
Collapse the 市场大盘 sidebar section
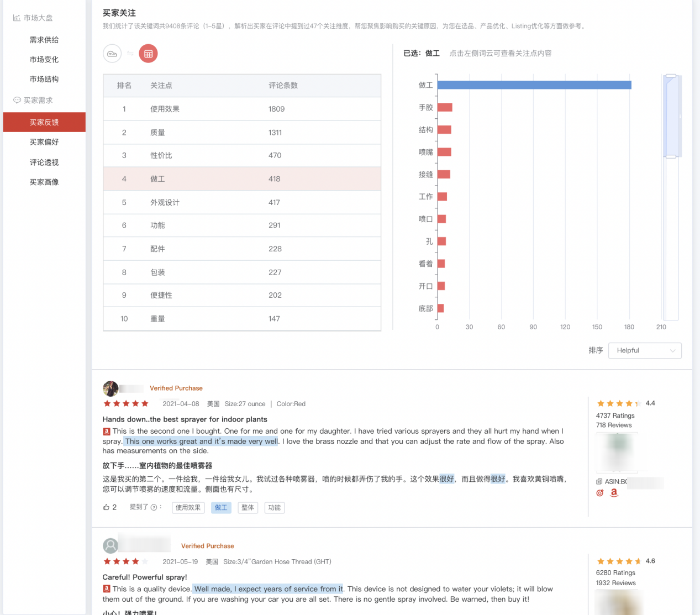(x=38, y=17)
